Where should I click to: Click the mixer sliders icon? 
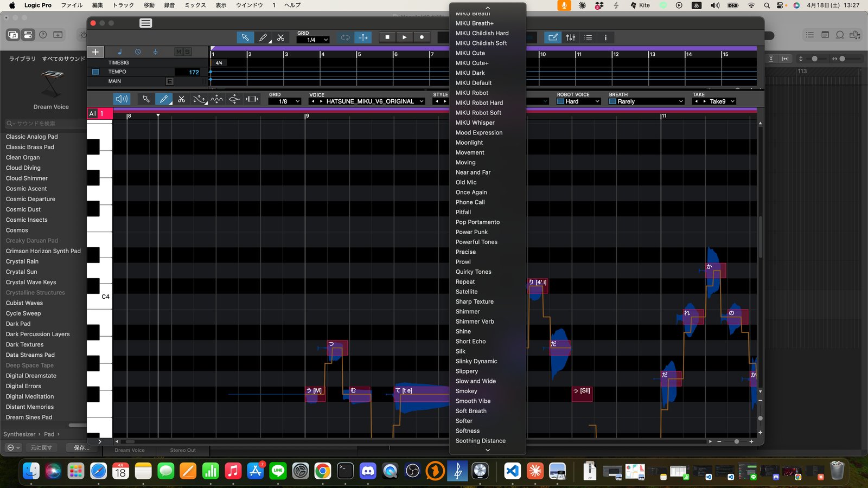click(571, 37)
